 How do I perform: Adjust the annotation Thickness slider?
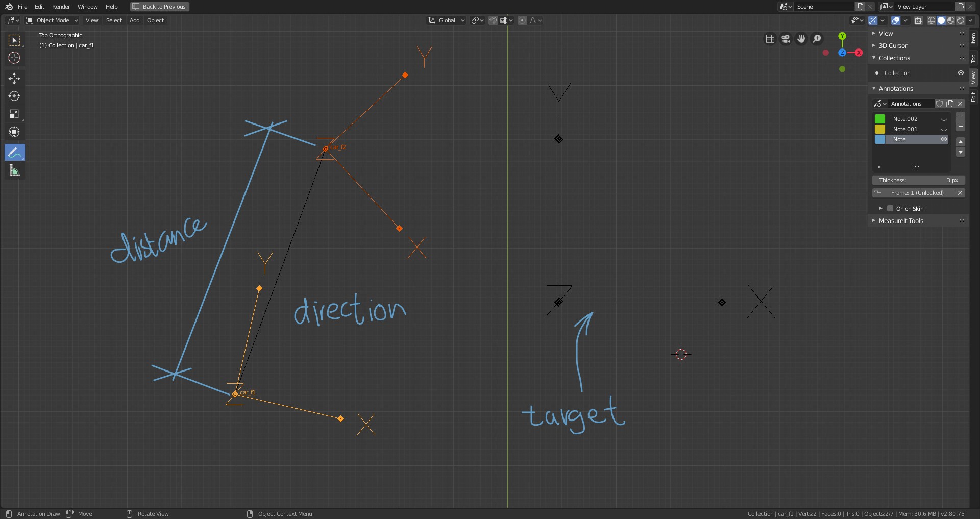click(918, 180)
